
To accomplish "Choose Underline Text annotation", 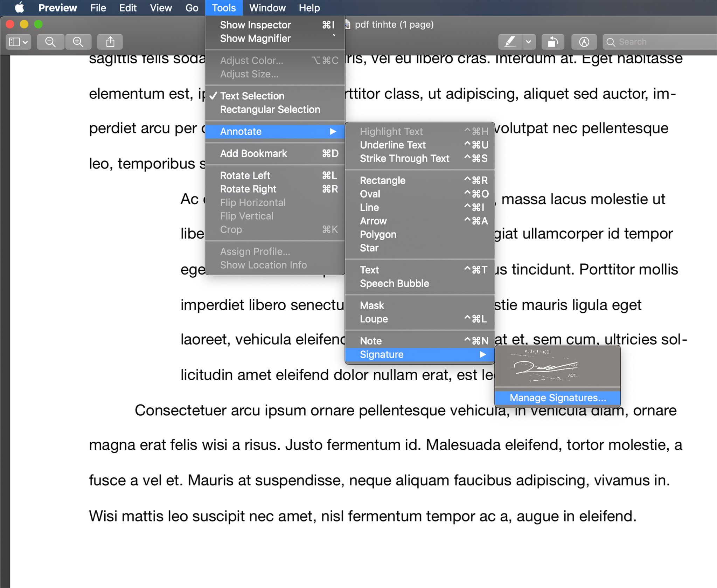I will [x=420, y=145].
